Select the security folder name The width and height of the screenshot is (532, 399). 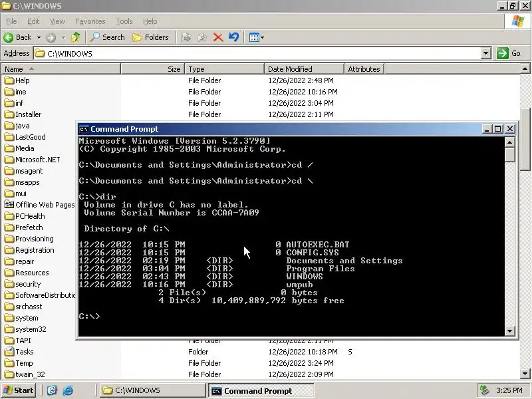[28, 284]
